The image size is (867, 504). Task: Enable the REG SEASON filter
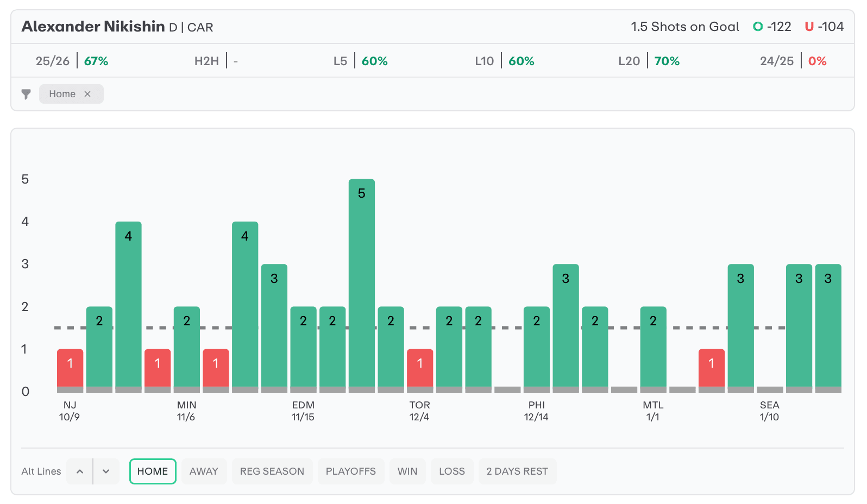click(x=272, y=471)
